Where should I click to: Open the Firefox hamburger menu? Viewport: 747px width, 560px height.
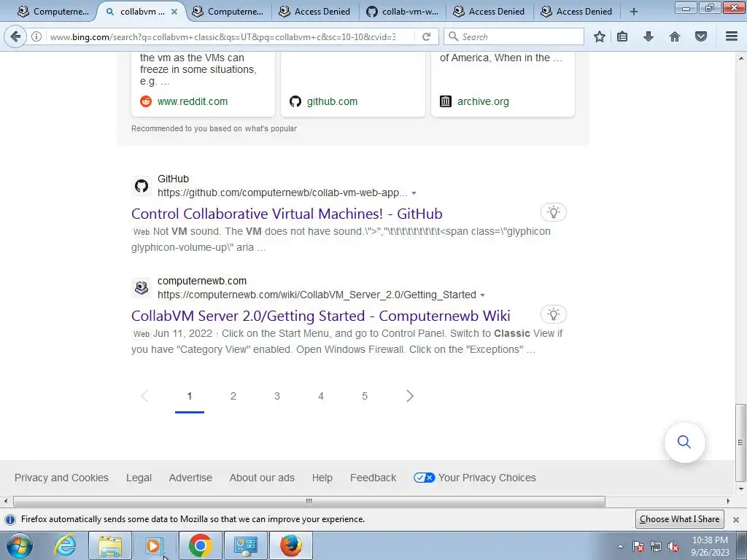[732, 36]
